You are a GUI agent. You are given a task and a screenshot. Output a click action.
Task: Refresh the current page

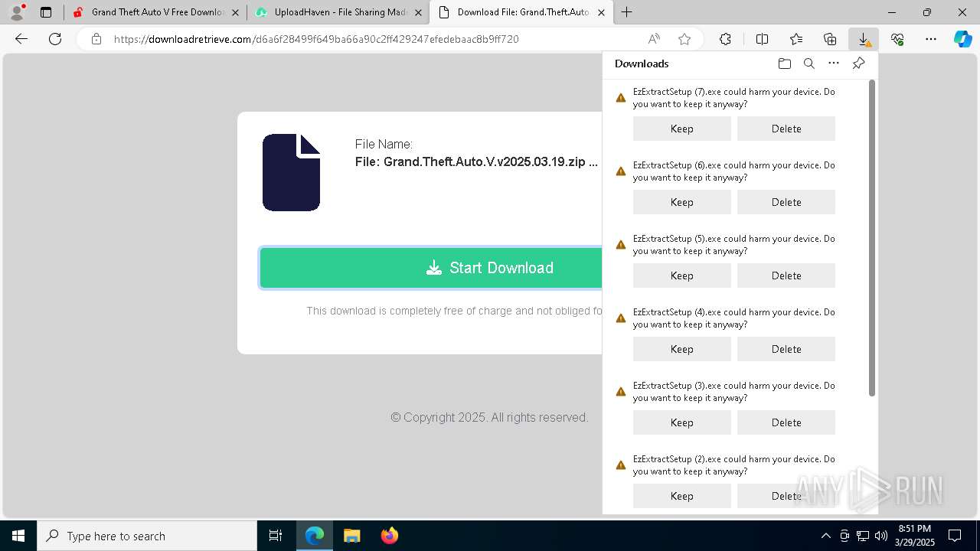(55, 39)
